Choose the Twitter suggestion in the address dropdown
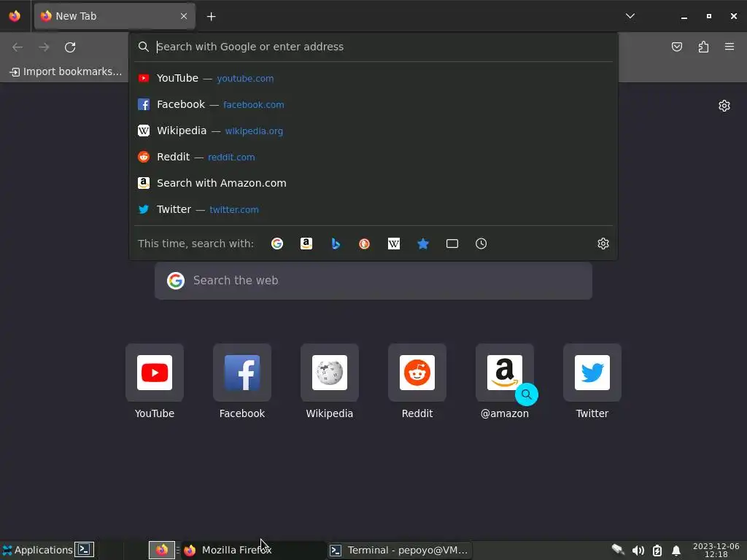Viewport: 747px width, 560px height. (x=373, y=209)
